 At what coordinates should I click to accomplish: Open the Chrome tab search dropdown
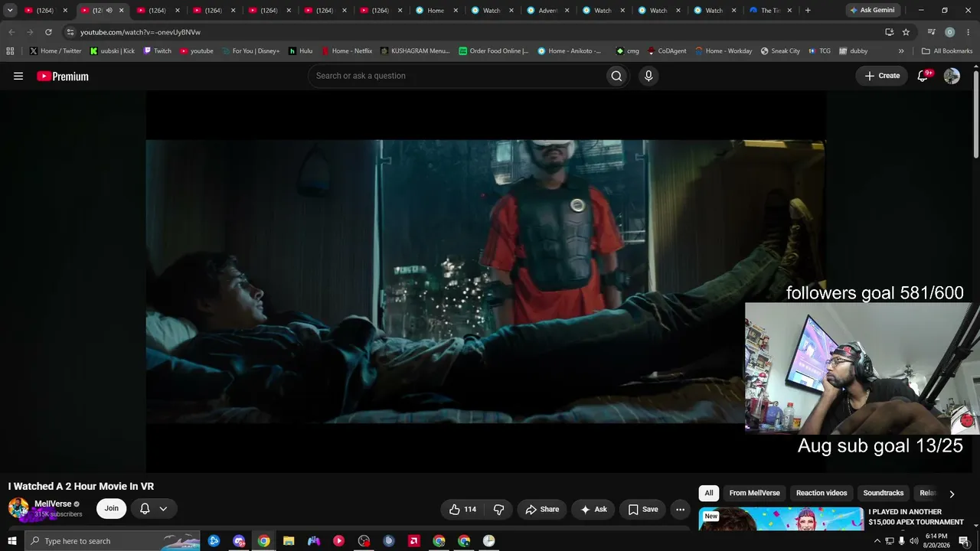10,11
